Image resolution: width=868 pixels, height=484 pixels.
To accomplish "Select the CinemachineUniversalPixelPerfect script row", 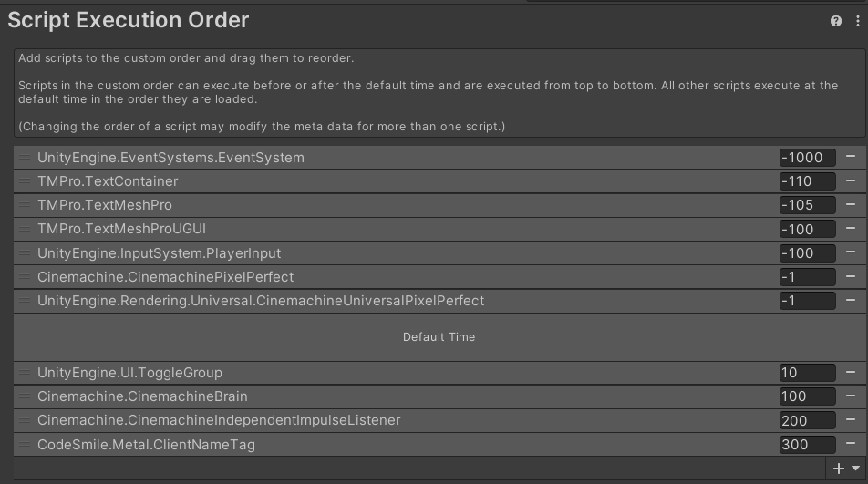I will click(x=261, y=301).
